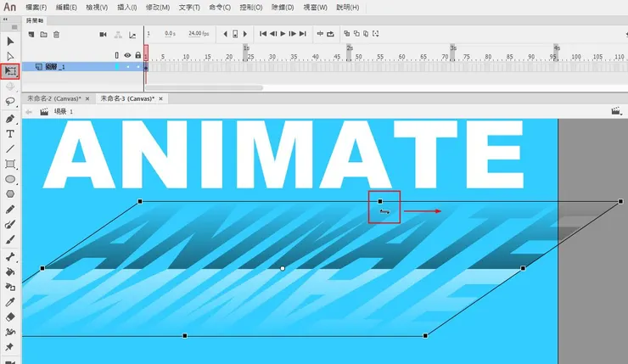Step back one frame
Viewport: 628px width, 364px height.
[273, 34]
